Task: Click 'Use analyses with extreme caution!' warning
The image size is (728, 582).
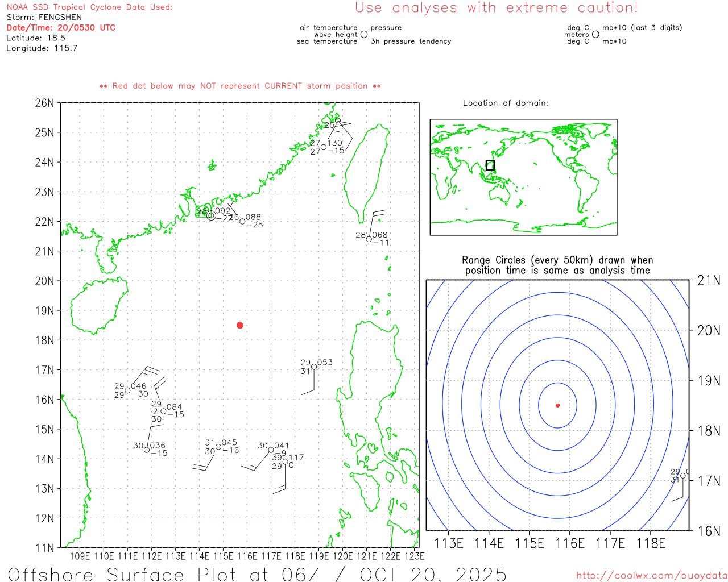Action: click(497, 7)
